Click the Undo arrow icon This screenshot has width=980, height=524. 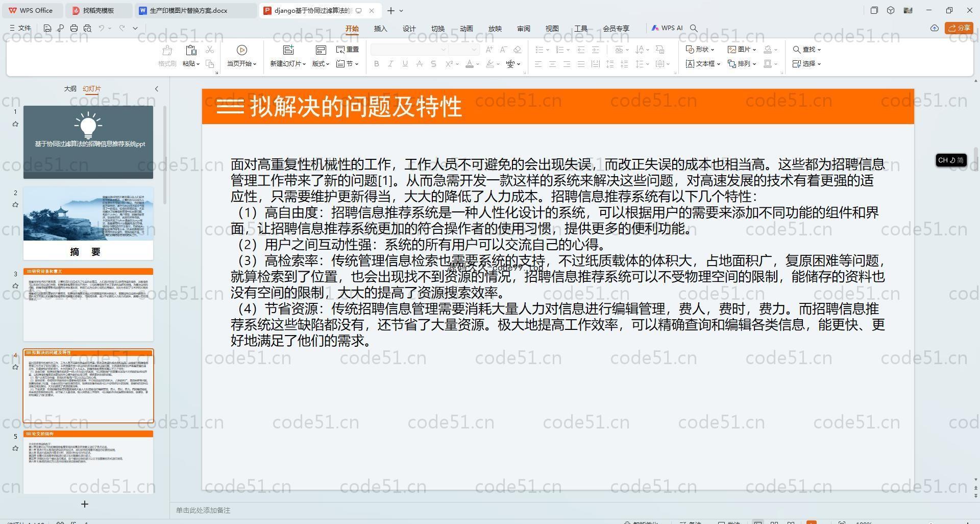point(102,28)
